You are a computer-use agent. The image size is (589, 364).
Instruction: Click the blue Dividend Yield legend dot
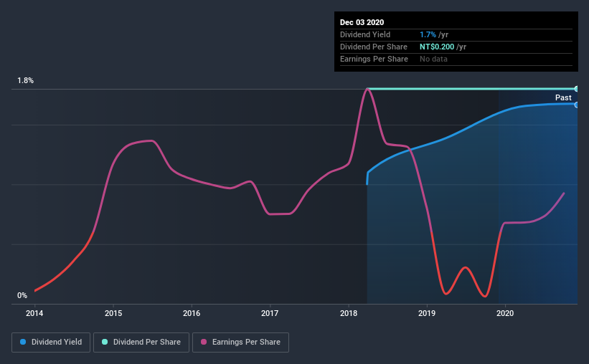tap(23, 342)
